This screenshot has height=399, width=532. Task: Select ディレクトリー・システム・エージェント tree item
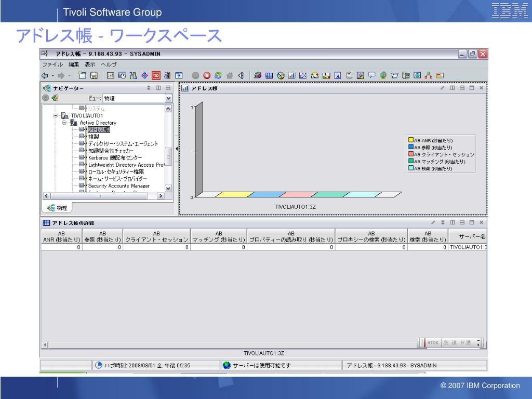click(x=123, y=143)
